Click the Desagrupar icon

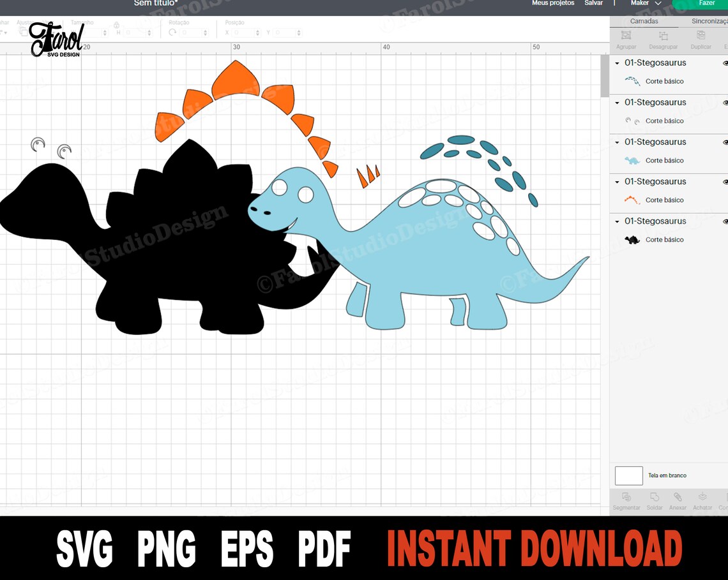663,38
